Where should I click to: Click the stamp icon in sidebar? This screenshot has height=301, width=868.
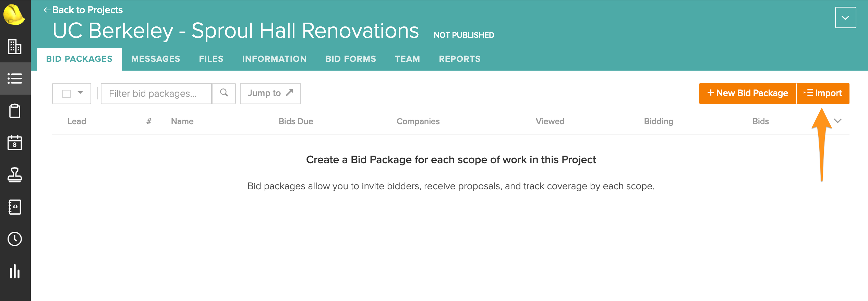click(15, 175)
